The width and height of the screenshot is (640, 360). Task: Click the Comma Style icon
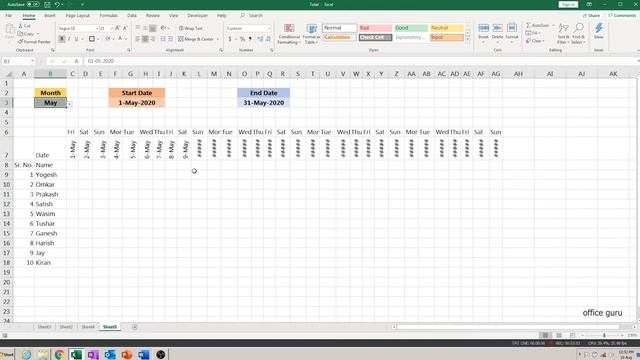tap(250, 39)
